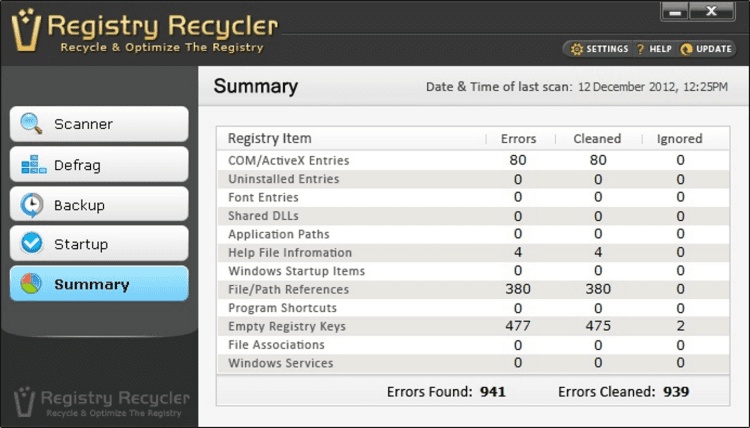Select the Windows Services row
The width and height of the screenshot is (750, 428).
click(x=473, y=363)
